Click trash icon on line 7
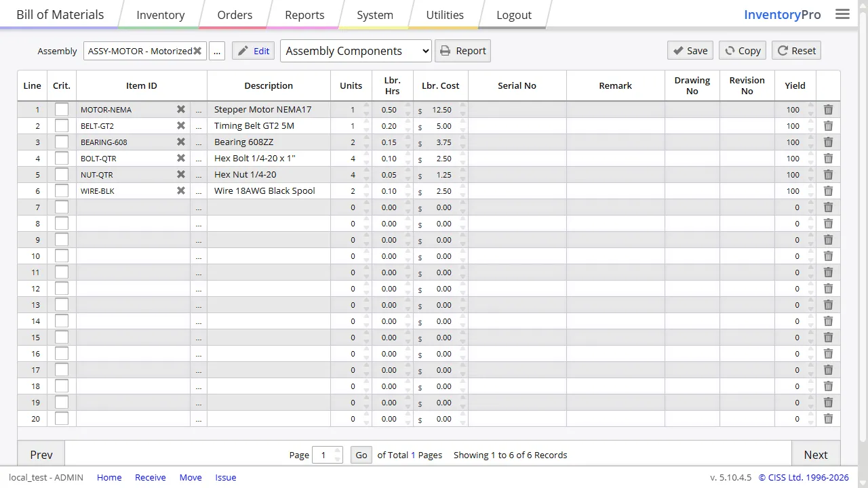 pyautogui.click(x=828, y=207)
